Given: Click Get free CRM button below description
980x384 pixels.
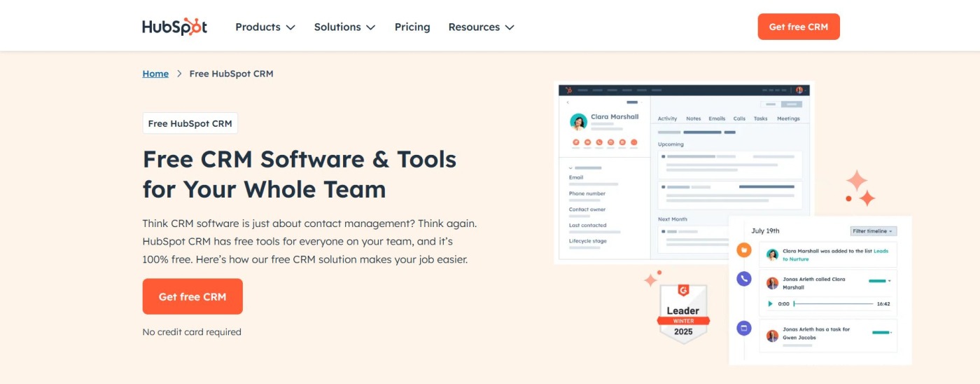Looking at the screenshot, I should tap(192, 296).
